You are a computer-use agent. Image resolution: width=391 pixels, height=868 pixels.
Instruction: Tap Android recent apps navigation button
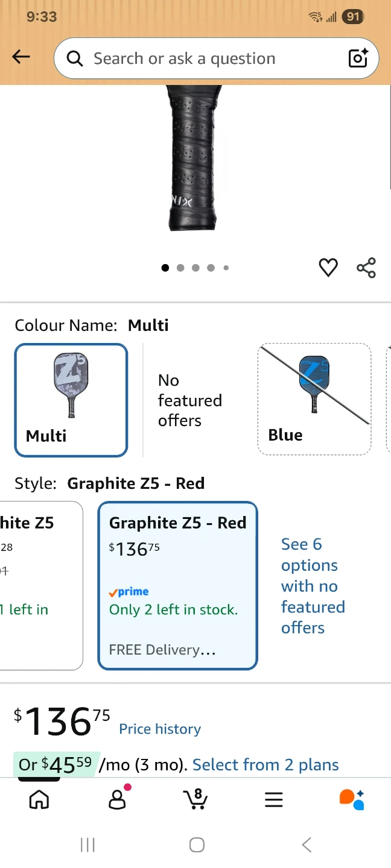coord(88,845)
